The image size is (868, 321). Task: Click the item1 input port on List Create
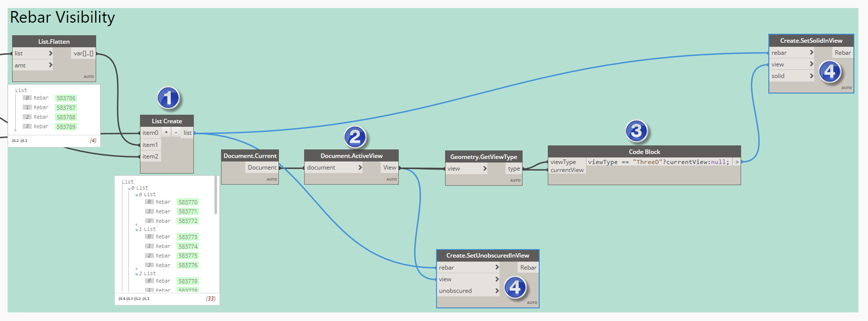151,145
